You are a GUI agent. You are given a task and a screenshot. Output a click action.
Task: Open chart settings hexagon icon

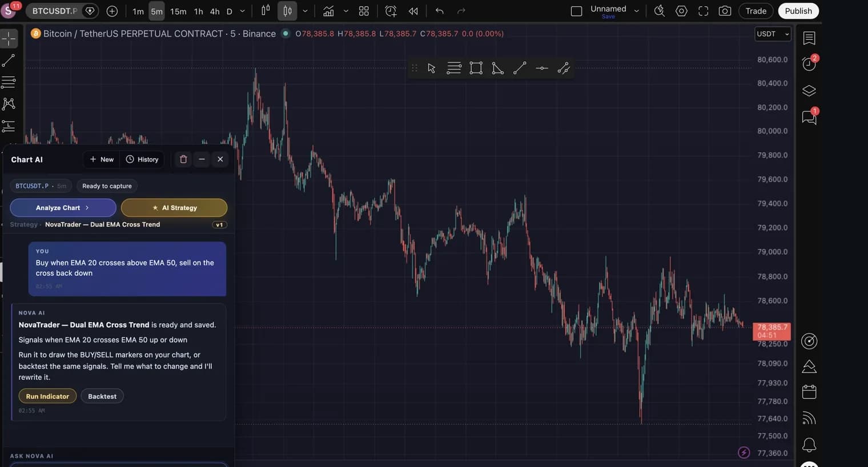[x=681, y=11]
